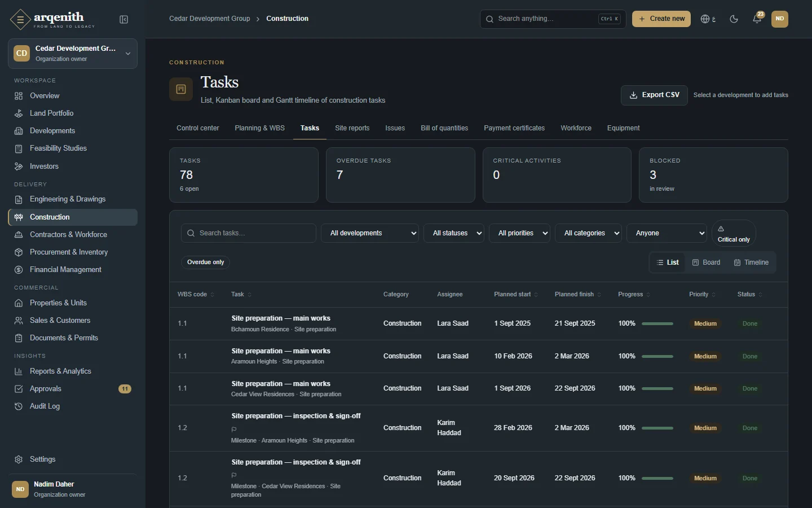
Task: Open Approvals in the sidebar
Action: (x=73, y=389)
